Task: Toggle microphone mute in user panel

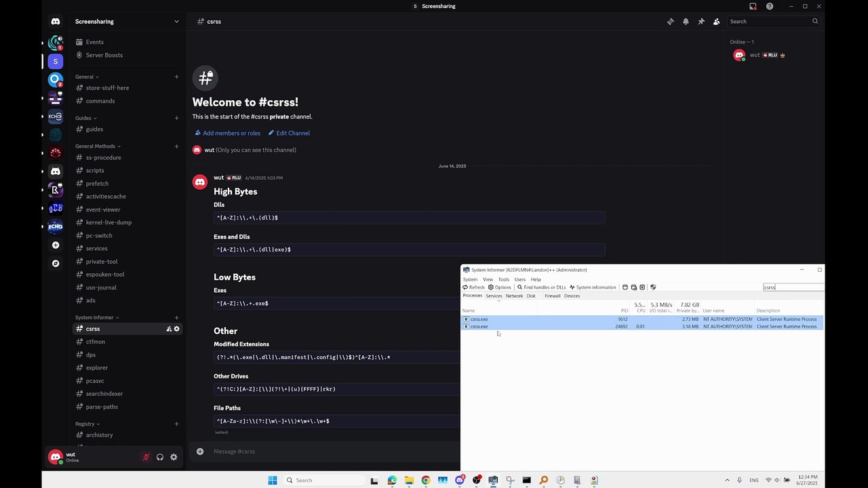Action: (x=146, y=457)
